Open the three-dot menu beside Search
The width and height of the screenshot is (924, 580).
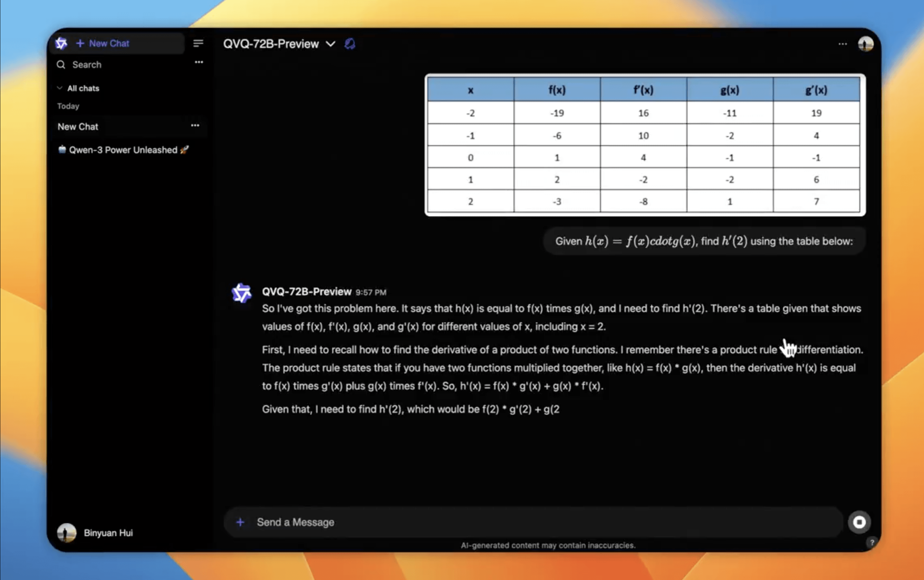pos(199,62)
